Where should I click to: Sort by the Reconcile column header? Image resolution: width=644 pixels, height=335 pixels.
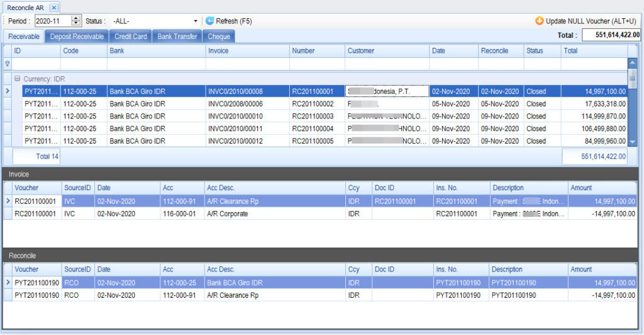coord(500,50)
